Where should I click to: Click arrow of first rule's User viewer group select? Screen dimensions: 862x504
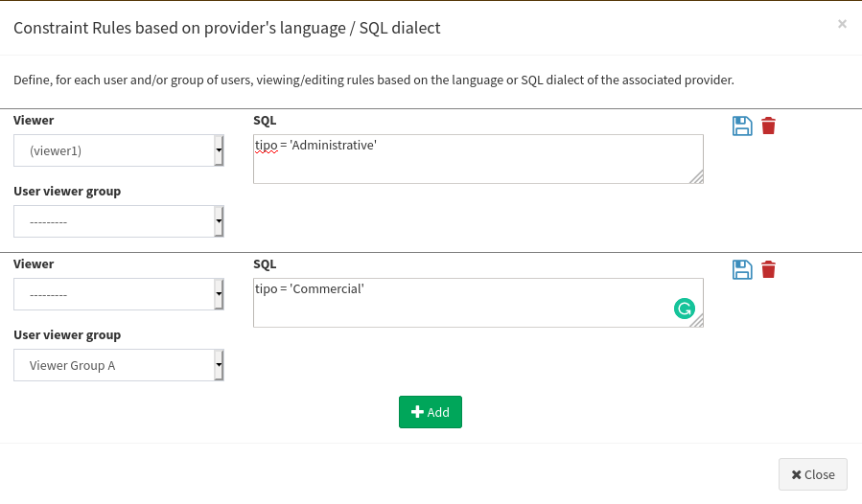point(219,221)
